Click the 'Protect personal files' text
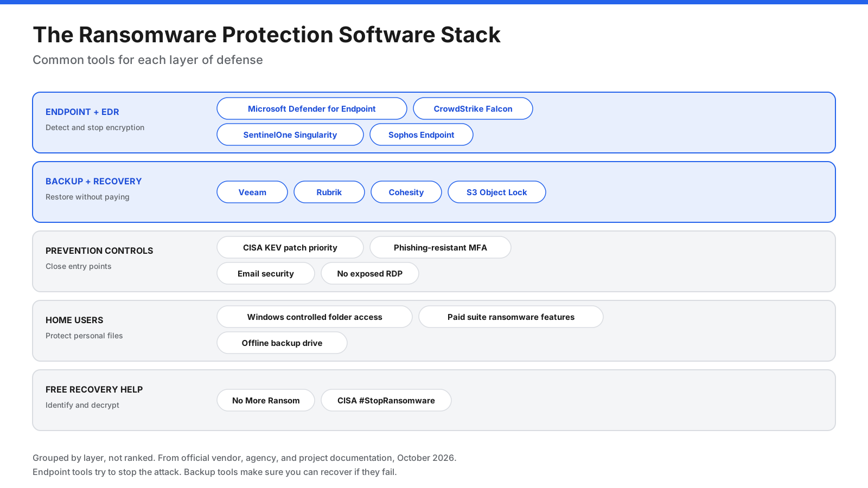The image size is (868, 488). coord(84,336)
